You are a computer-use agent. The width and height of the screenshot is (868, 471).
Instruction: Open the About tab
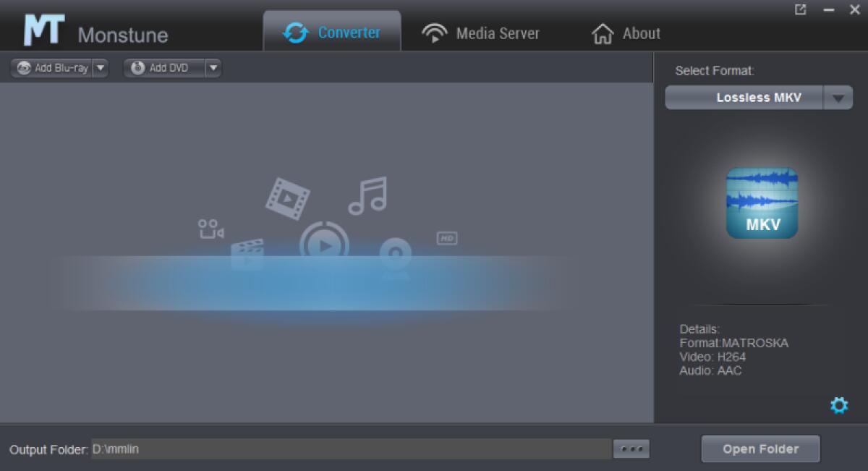626,33
